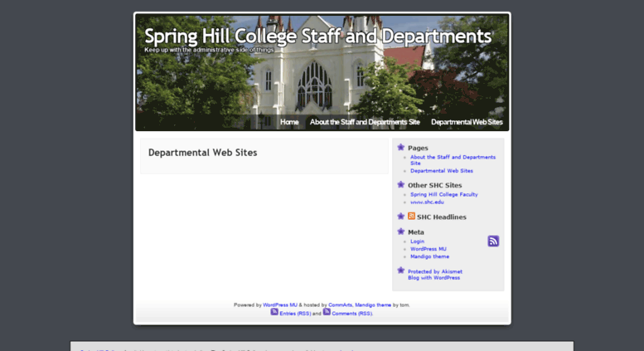Click the Departmental Web Sites post heading

point(202,153)
